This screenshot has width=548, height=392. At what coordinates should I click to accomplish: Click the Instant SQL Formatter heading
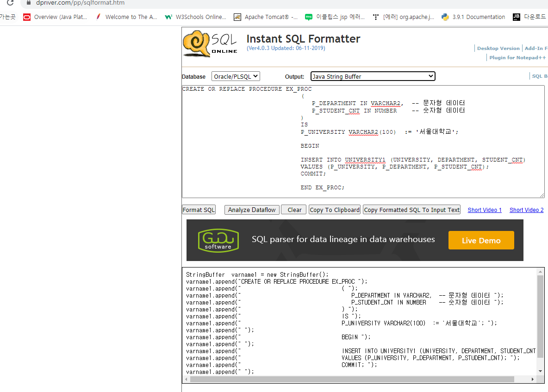point(303,39)
